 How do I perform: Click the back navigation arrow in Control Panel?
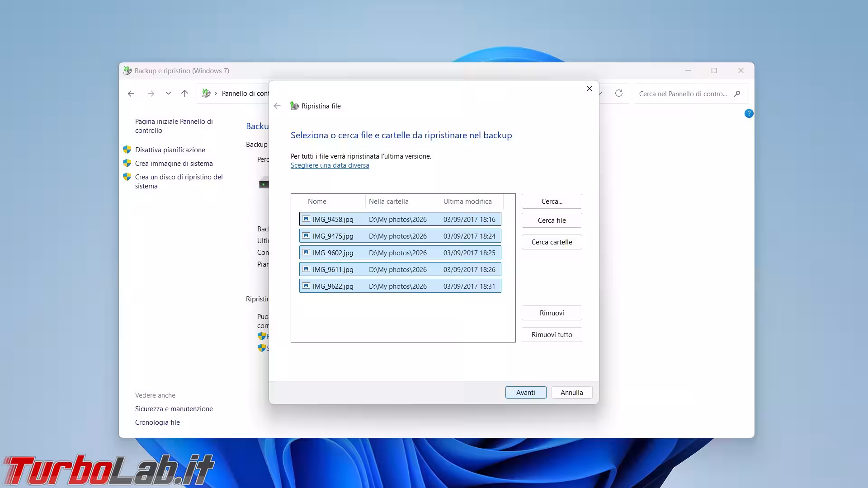(131, 94)
